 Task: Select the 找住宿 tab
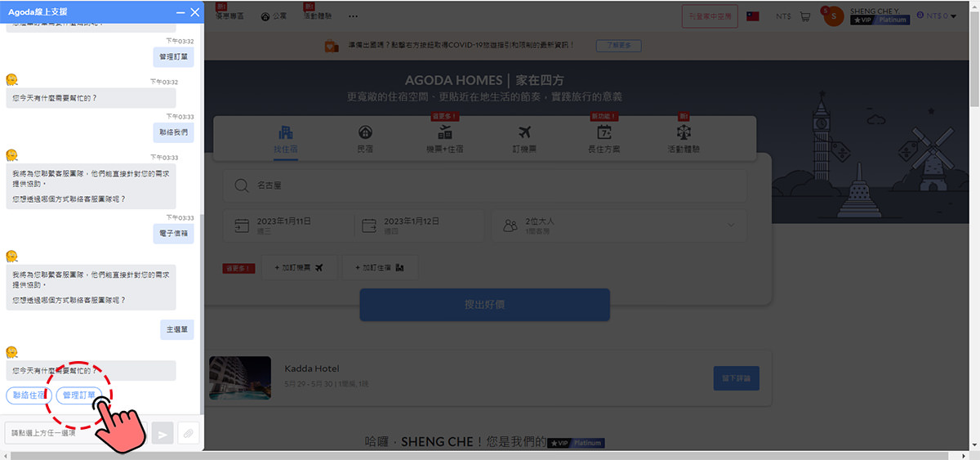285,138
